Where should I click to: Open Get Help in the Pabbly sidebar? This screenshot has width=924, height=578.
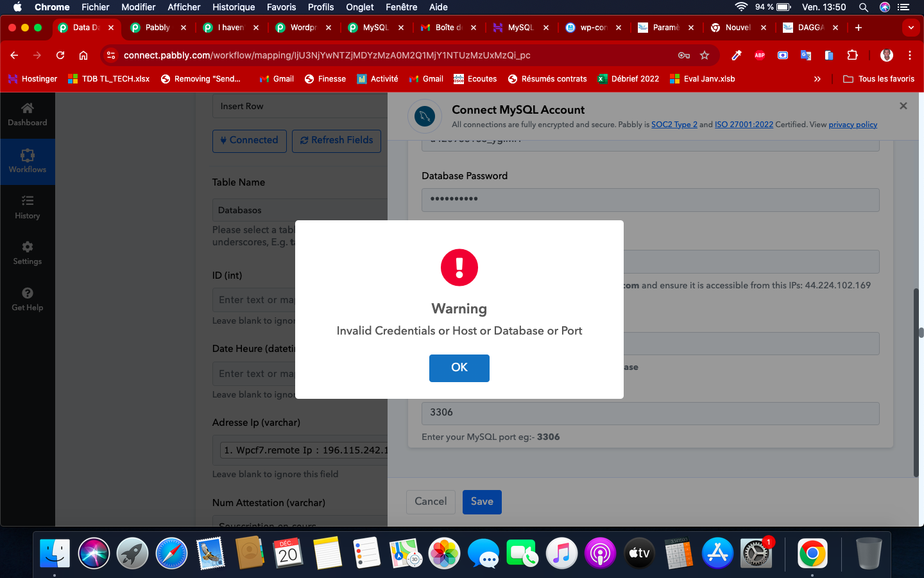(x=28, y=300)
